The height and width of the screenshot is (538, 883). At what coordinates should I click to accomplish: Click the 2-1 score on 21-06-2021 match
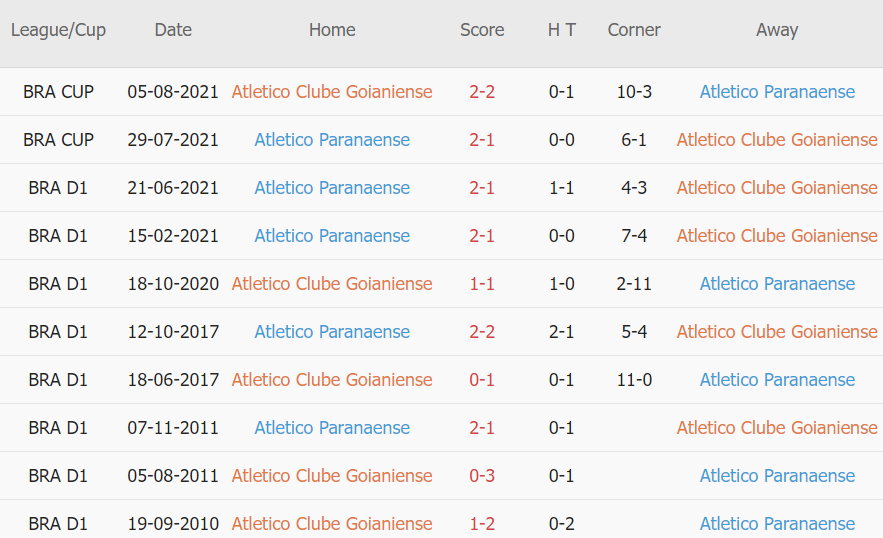click(482, 188)
